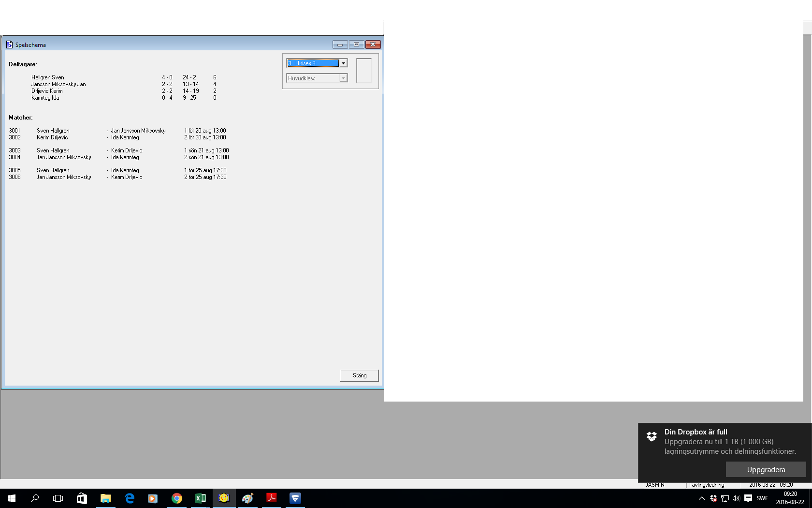The image size is (812, 508).
Task: Show hidden system tray icons
Action: (x=702, y=498)
